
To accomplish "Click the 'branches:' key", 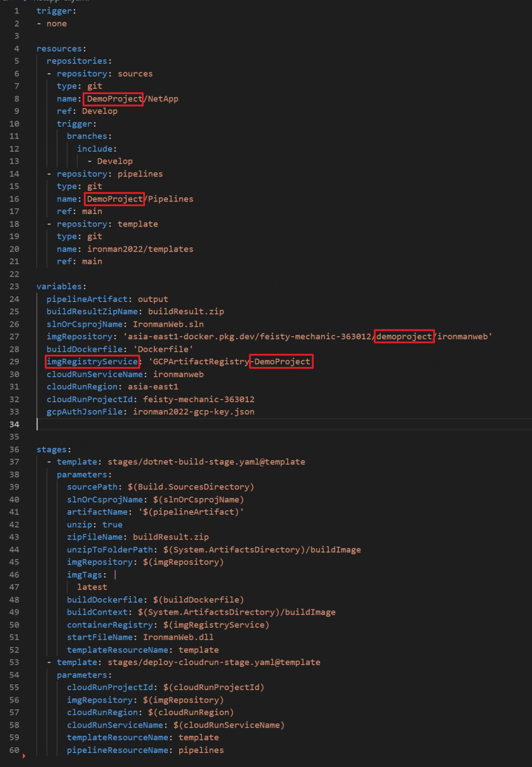I will 89,136.
